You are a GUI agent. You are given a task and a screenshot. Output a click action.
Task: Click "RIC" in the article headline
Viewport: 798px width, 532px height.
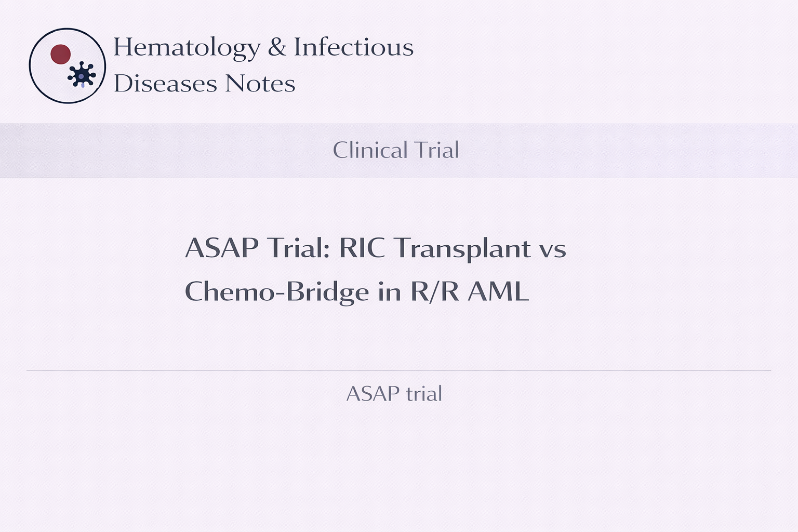point(362,248)
